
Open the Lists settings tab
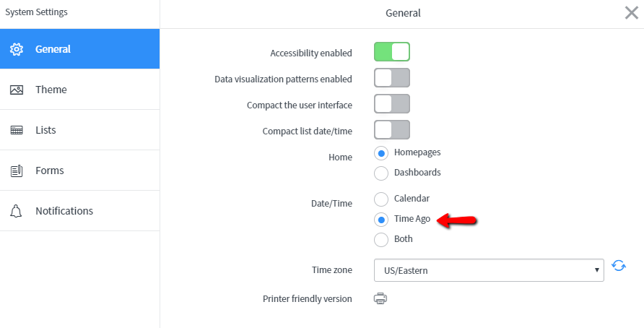(79, 130)
